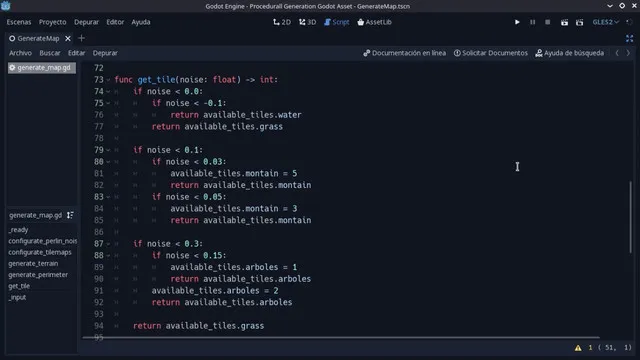Open Proyecto menu
The image size is (640, 360).
[53, 22]
